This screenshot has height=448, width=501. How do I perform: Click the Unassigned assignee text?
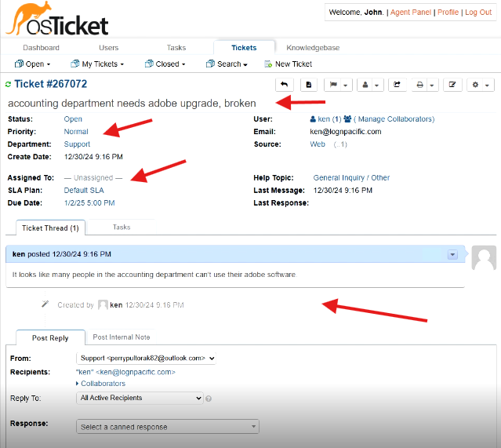[x=93, y=178]
